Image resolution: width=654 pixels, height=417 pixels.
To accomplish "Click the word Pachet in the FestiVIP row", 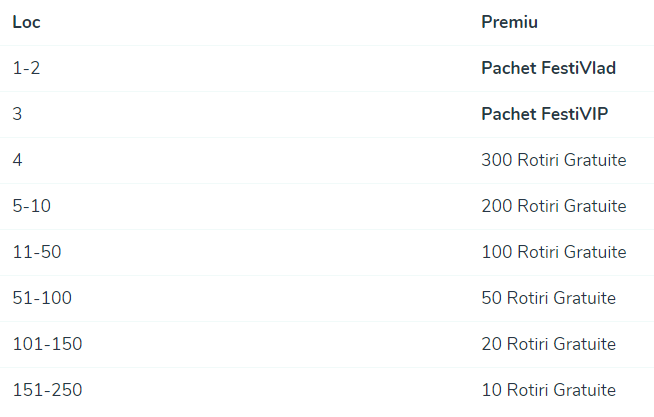I will pyautogui.click(x=509, y=114).
